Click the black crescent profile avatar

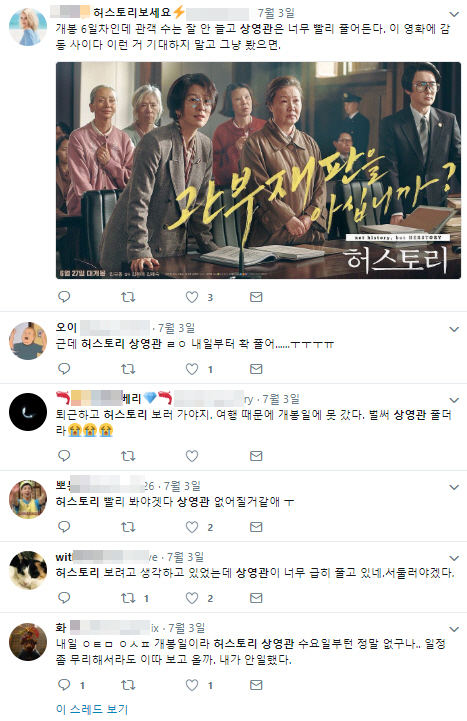click(28, 412)
